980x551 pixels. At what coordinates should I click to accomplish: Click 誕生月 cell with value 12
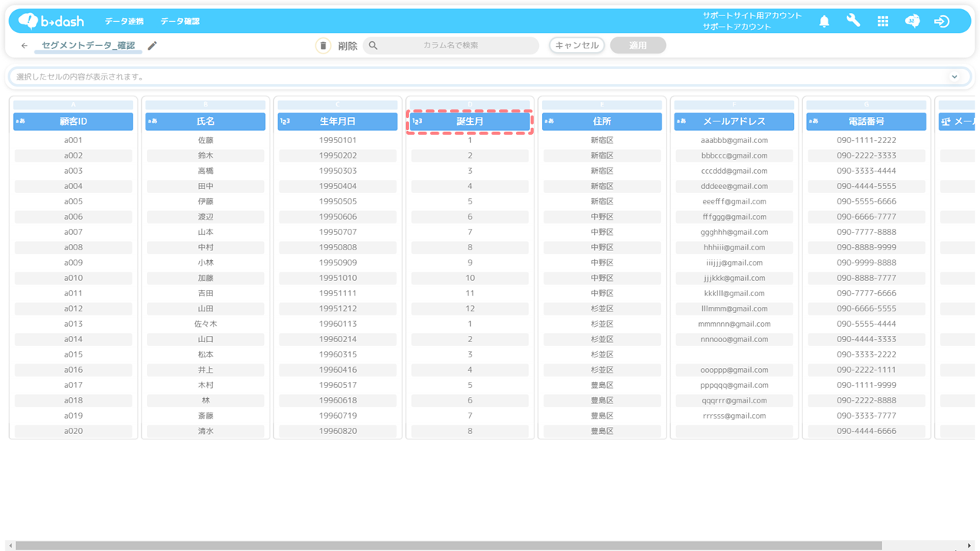[470, 308]
